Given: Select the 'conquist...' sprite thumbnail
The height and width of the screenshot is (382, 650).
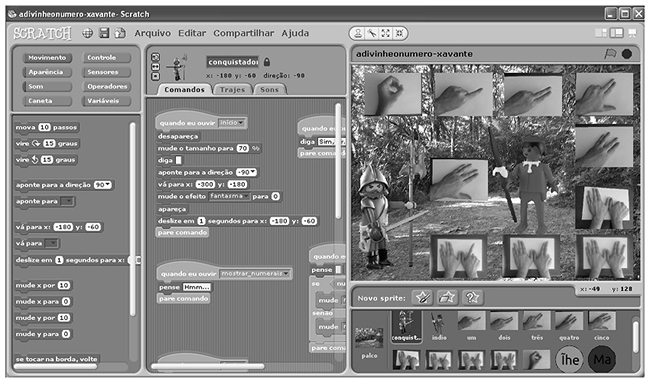Looking at the screenshot, I should [406, 327].
